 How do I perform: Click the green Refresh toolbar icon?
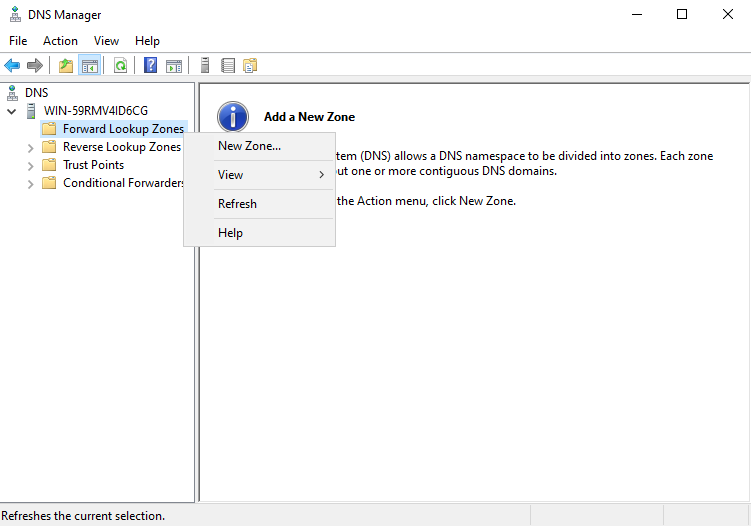[x=121, y=65]
